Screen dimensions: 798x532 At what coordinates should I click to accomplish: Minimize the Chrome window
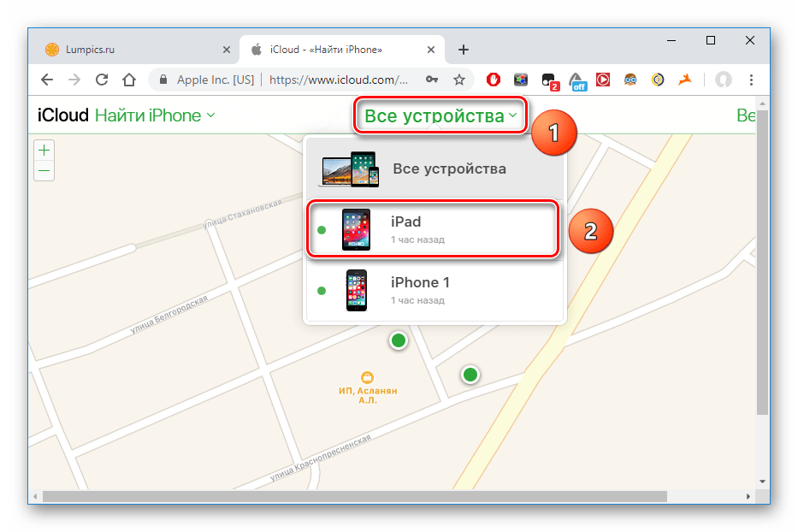[671, 40]
